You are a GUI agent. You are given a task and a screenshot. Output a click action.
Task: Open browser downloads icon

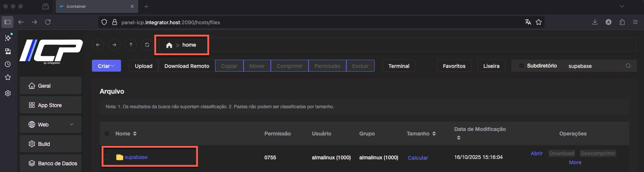595,22
